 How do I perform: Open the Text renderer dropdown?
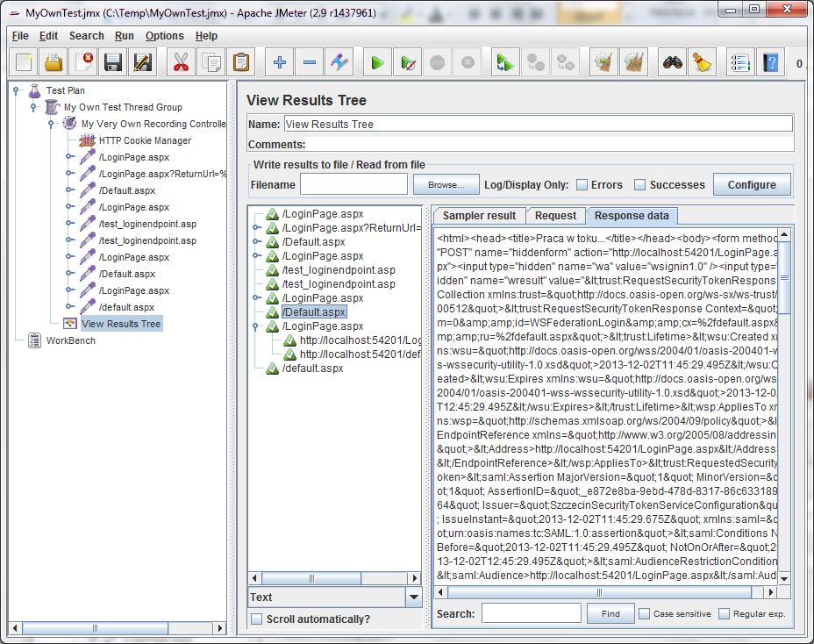(414, 597)
